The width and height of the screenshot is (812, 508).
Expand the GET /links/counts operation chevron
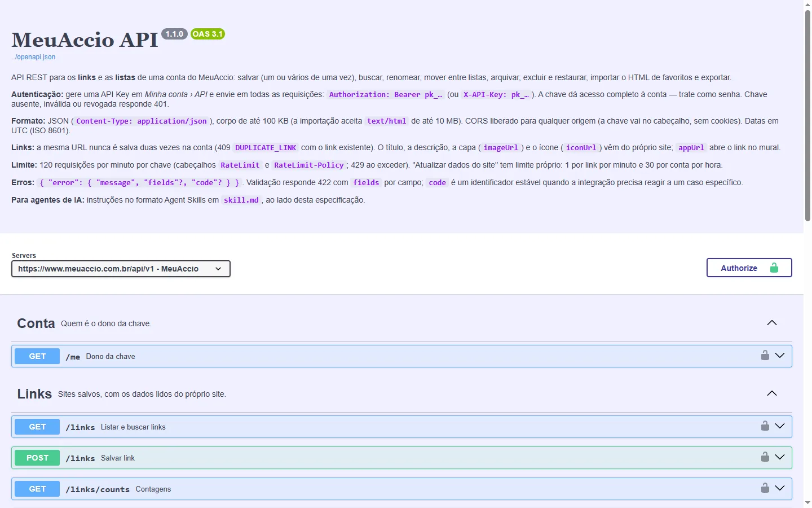coord(780,488)
